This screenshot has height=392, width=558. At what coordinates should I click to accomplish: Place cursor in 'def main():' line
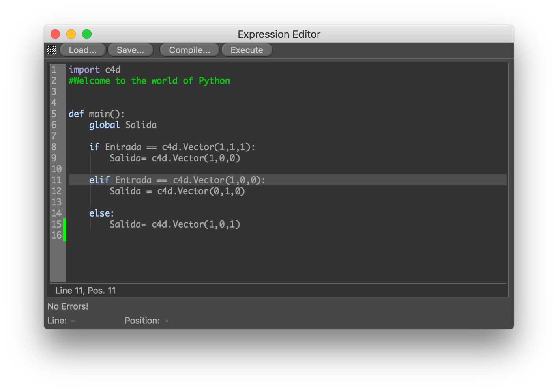[x=97, y=114]
